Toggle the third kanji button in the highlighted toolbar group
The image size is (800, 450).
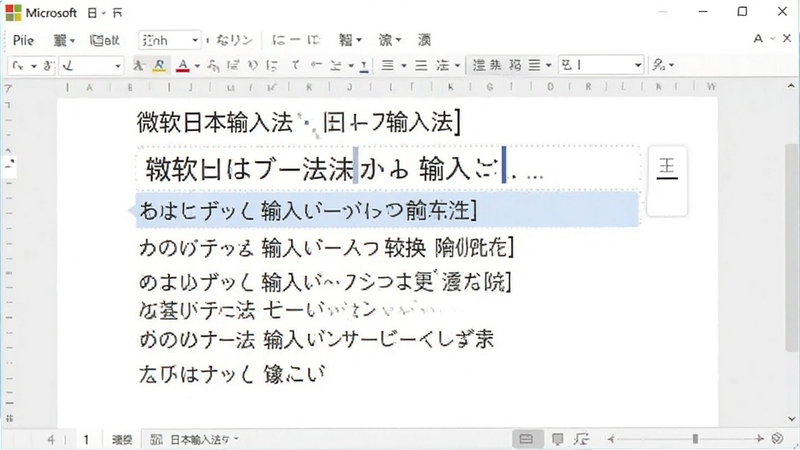pos(515,65)
